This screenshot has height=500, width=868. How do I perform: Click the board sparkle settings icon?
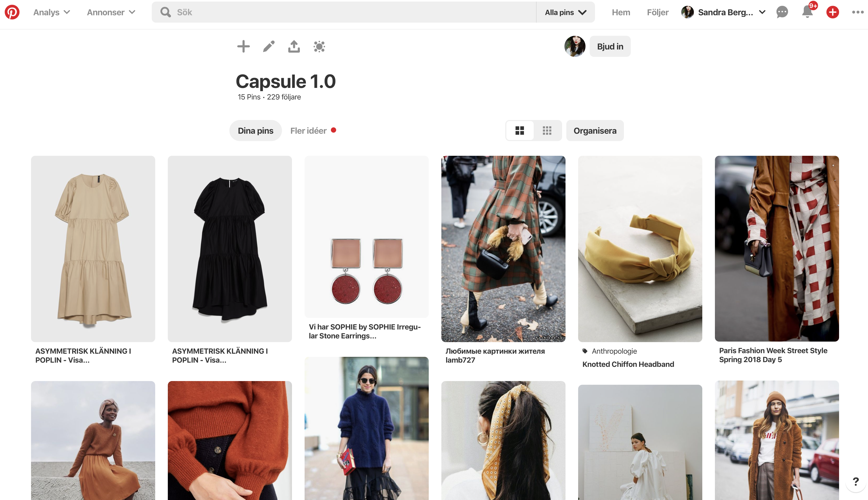click(x=319, y=46)
